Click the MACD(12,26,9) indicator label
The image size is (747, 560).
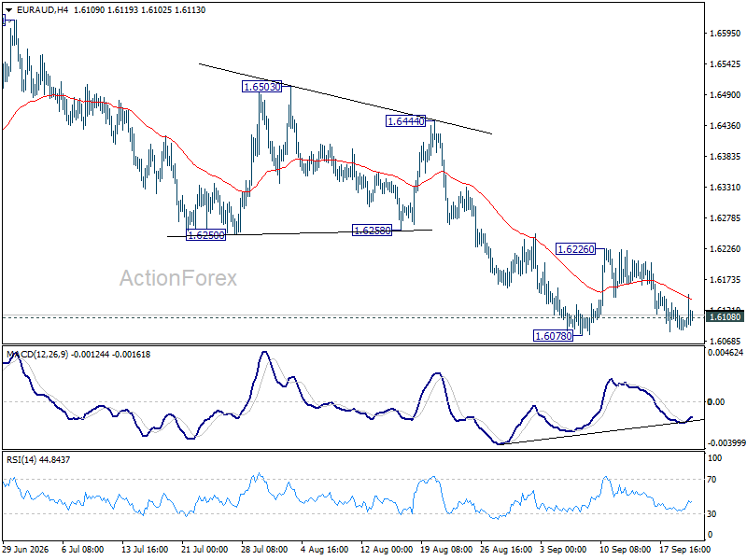pyautogui.click(x=37, y=355)
